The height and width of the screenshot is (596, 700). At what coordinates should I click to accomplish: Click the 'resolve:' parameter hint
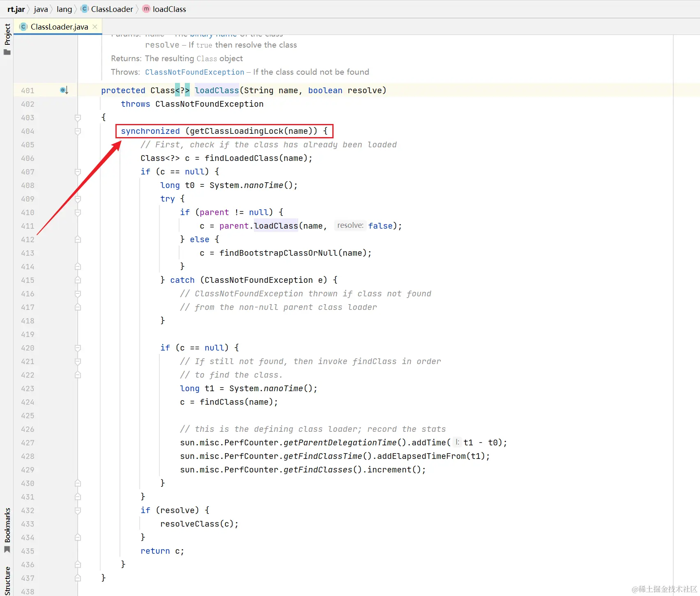click(x=350, y=225)
